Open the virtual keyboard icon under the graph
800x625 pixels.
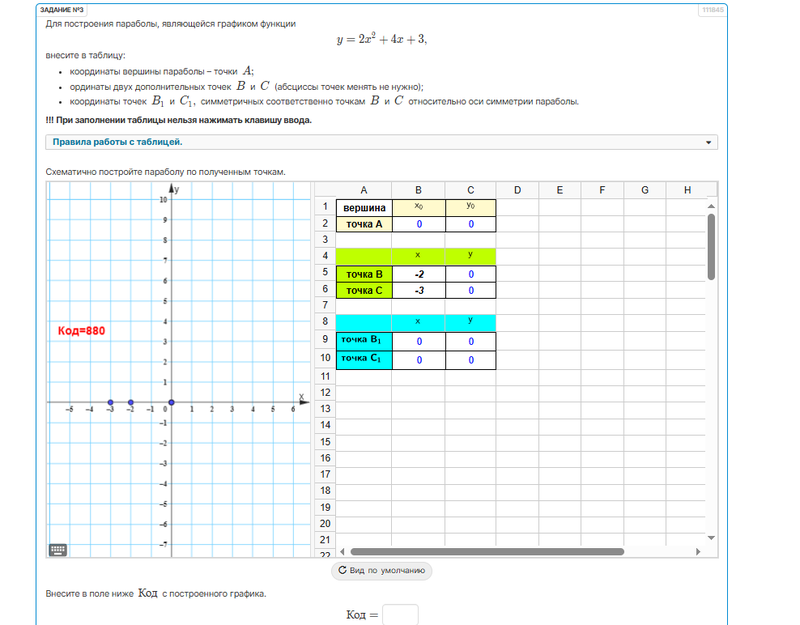(x=58, y=550)
